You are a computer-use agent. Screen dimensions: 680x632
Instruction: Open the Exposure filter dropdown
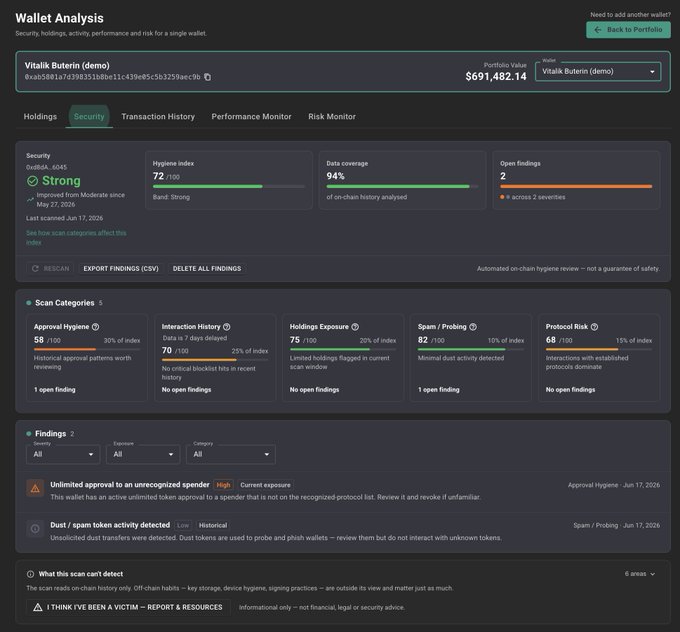point(143,454)
